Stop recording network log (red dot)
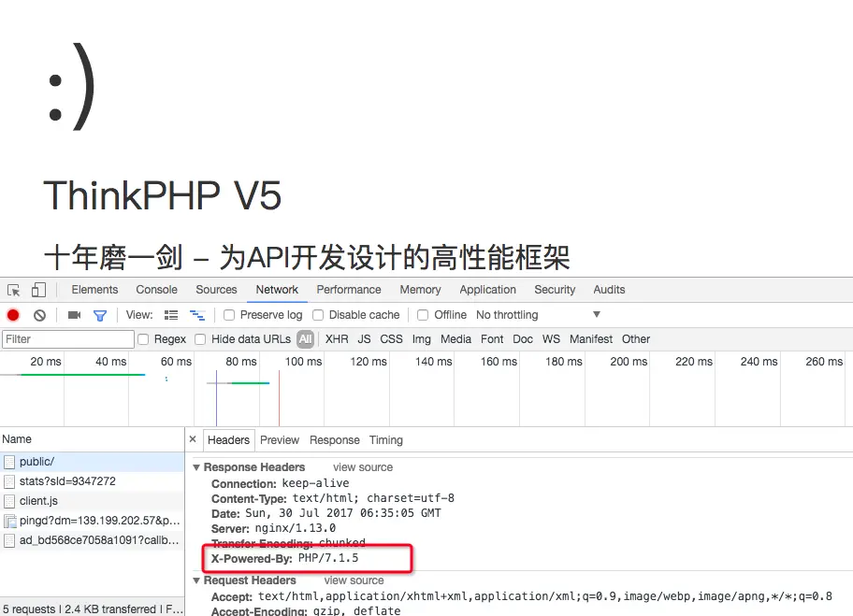853x616 pixels. point(13,315)
